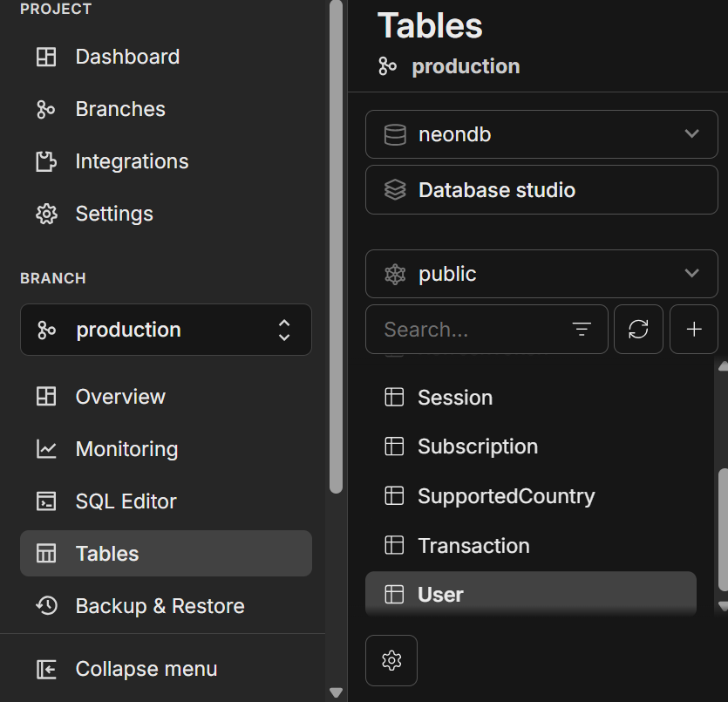This screenshot has width=728, height=702.
Task: Click the Dashboard grid icon
Action: [x=46, y=57]
